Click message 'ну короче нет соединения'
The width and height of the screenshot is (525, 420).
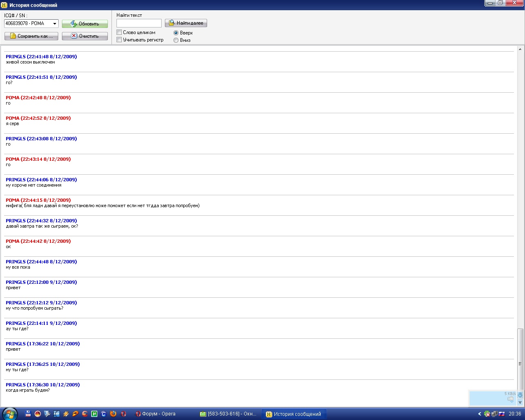coord(34,185)
